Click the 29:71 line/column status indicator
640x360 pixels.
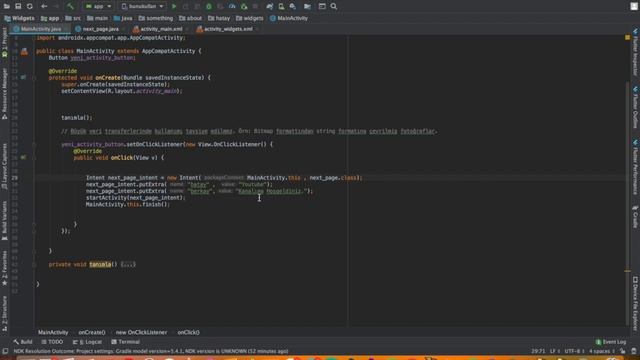(538, 351)
